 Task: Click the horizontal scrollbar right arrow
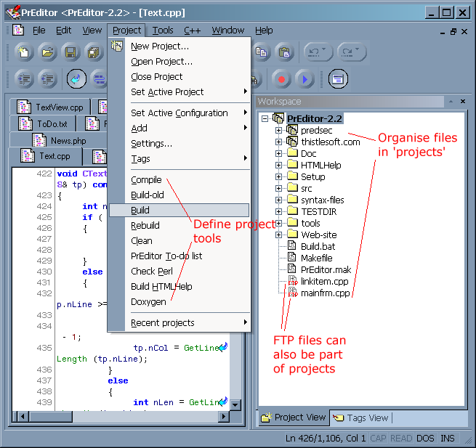224,417
